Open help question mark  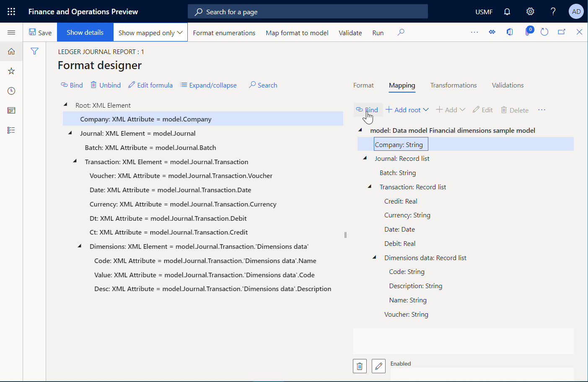[553, 12]
